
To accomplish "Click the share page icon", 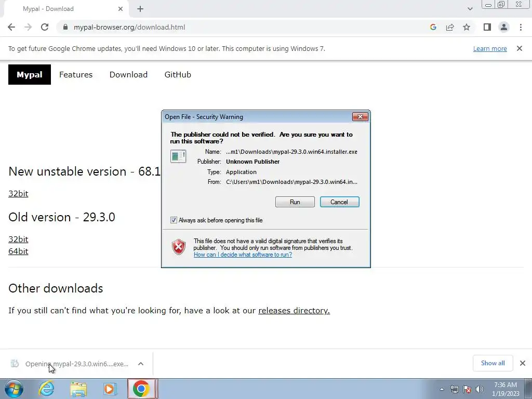I will (x=450, y=27).
